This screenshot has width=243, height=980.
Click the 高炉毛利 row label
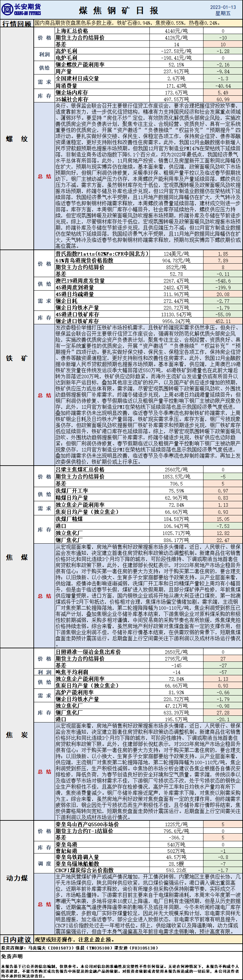(66, 51)
